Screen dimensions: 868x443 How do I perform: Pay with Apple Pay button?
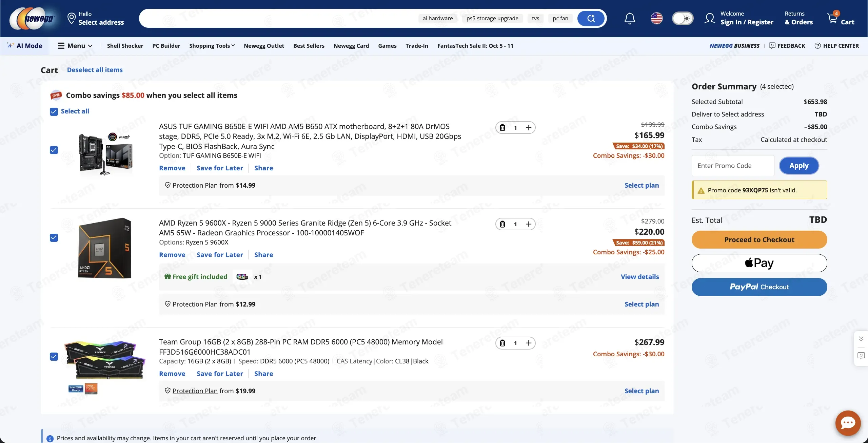759,263
